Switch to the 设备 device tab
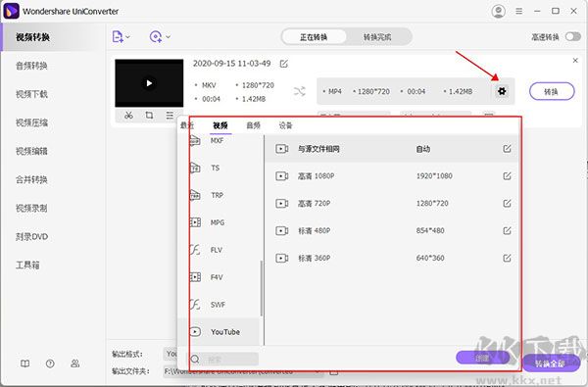 pos(285,125)
